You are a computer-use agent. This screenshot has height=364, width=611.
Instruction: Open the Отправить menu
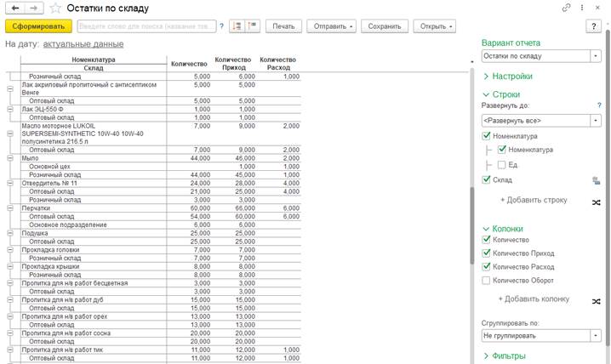(x=334, y=26)
